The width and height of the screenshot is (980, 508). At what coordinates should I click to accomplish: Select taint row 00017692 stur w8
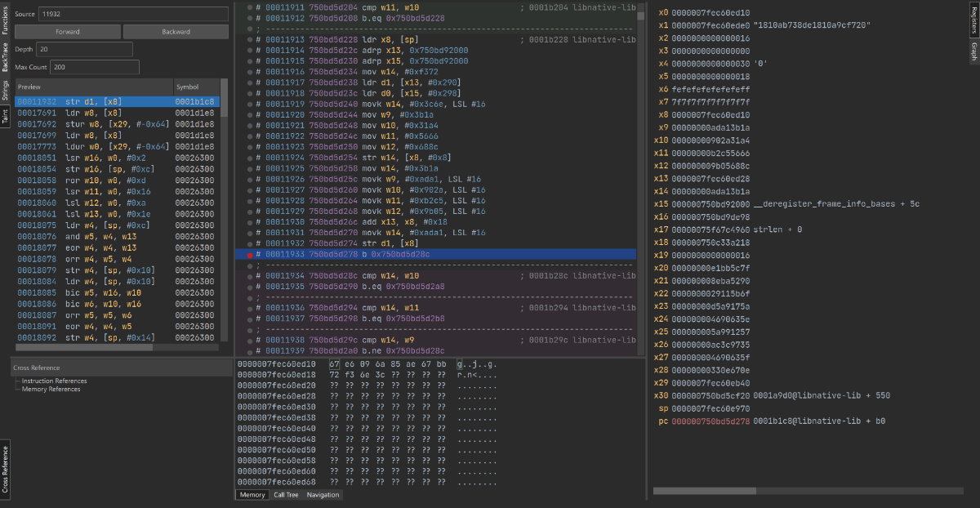117,124
